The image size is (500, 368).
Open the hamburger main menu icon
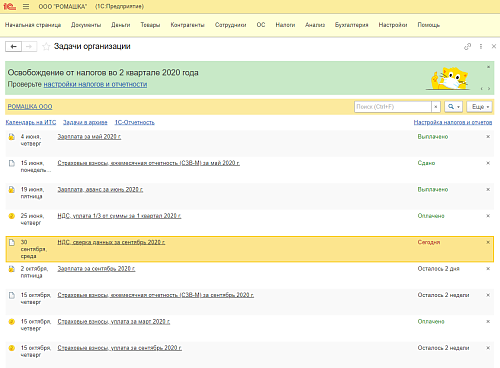point(26,6)
